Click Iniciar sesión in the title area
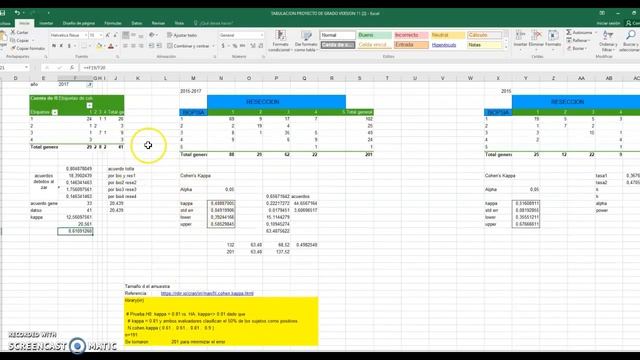This screenshot has height=360, width=640. (x=608, y=24)
